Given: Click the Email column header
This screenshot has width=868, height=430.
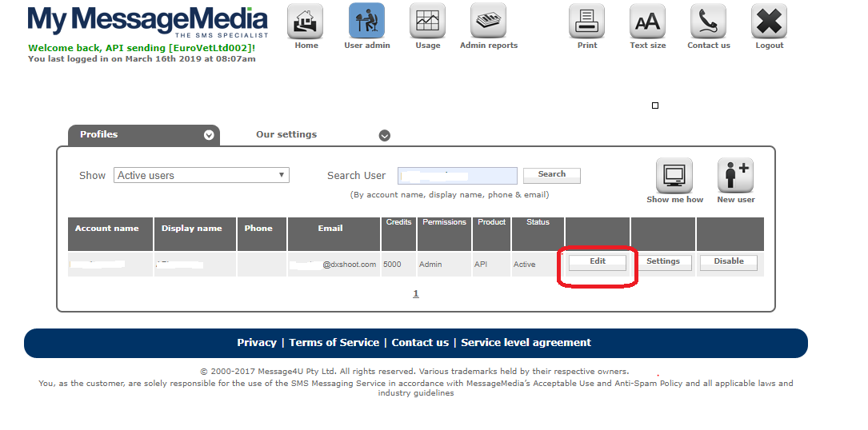Looking at the screenshot, I should click(334, 233).
